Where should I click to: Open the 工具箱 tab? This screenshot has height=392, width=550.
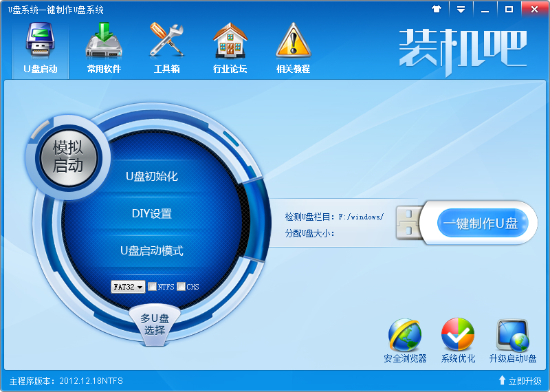click(x=167, y=49)
